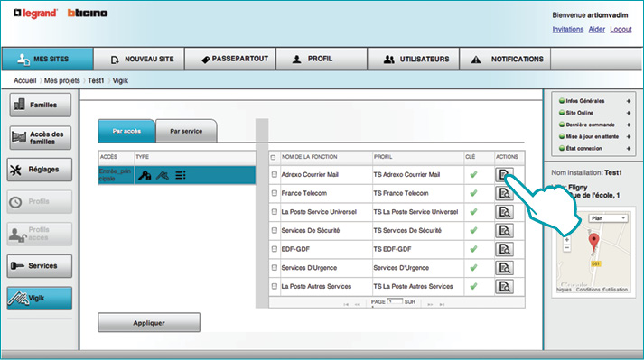
Task: Switch to the Par service tab
Action: click(186, 131)
